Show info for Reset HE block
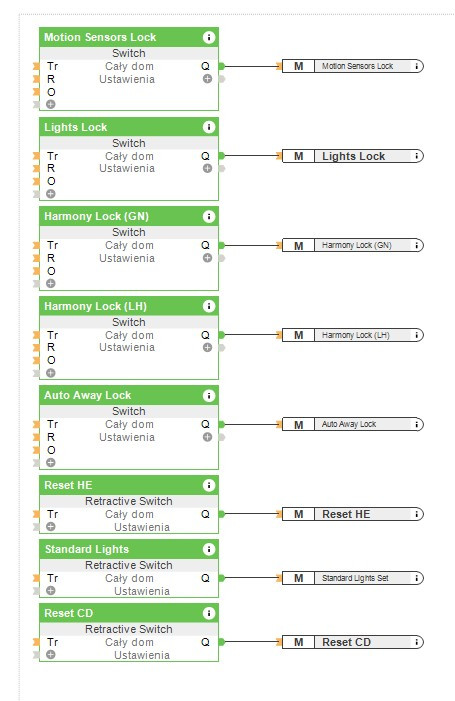Screen dimensions: 455x701 [209, 486]
